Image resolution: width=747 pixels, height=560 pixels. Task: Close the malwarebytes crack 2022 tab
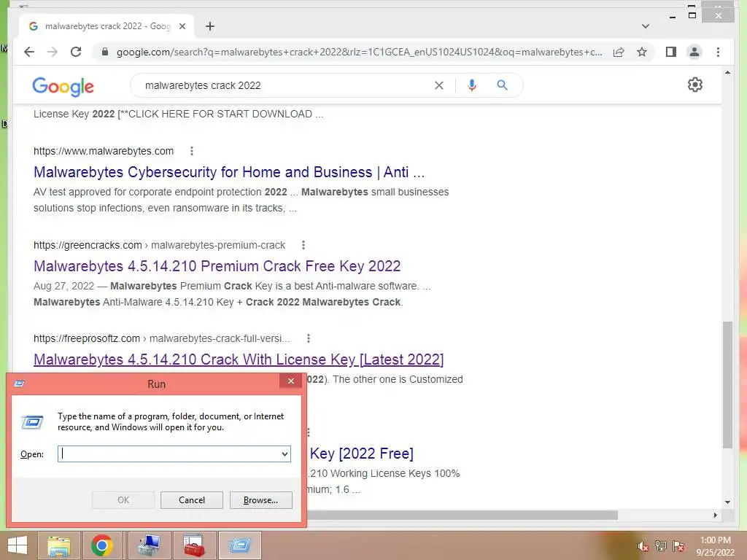coord(182,26)
